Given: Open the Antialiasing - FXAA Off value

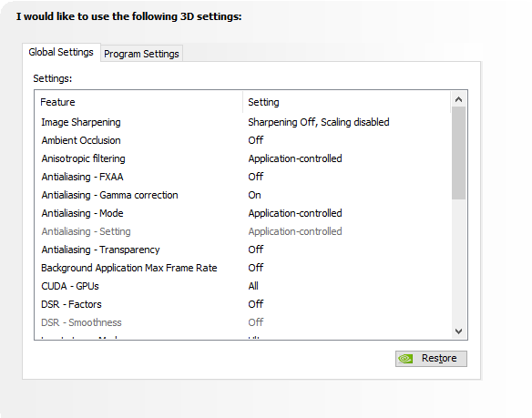Looking at the screenshot, I should tap(255, 177).
